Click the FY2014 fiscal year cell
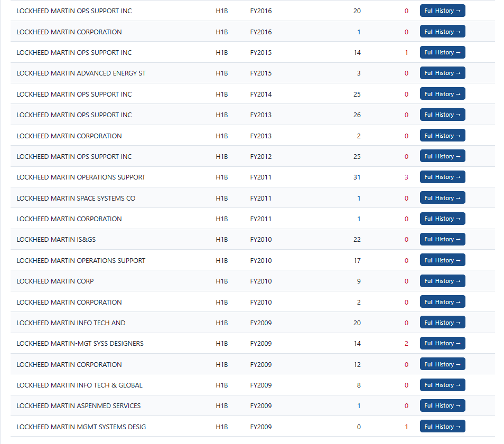The image size is (504, 444). click(x=261, y=94)
